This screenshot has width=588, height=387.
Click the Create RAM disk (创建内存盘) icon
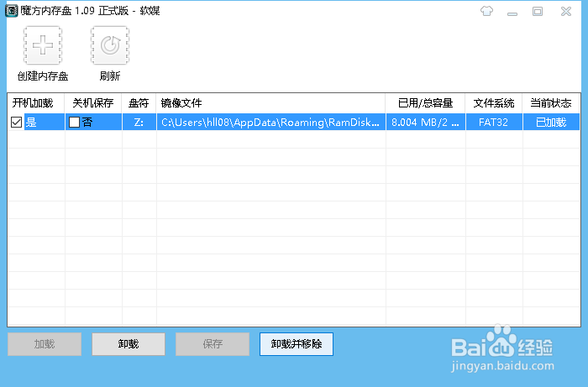[x=43, y=45]
